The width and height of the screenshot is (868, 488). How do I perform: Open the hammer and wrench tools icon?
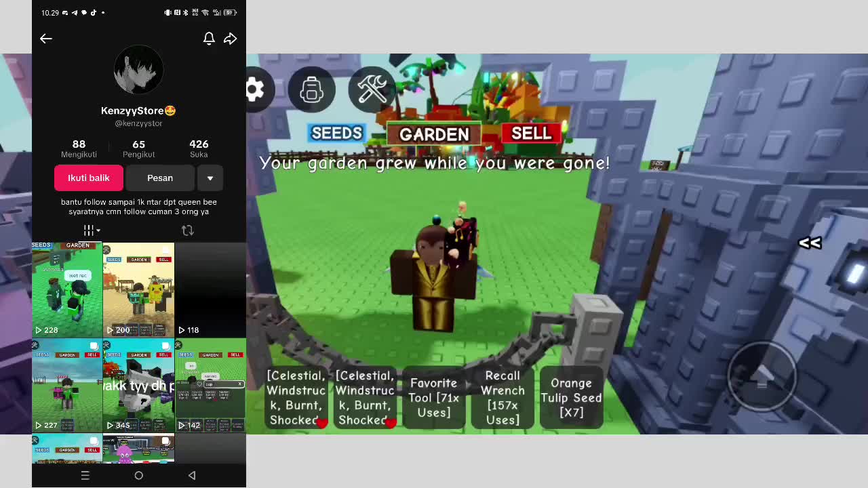372,89
